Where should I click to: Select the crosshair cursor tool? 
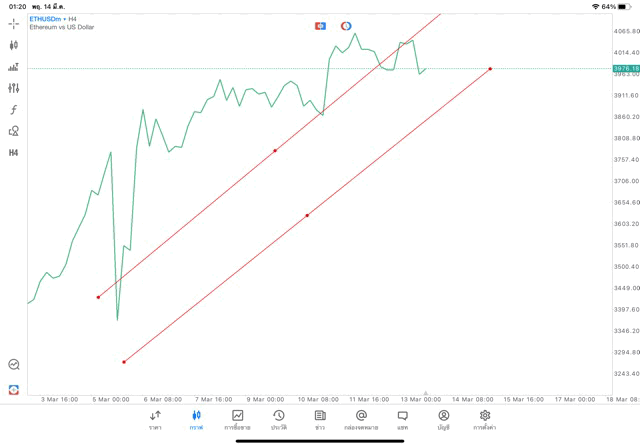point(14,23)
